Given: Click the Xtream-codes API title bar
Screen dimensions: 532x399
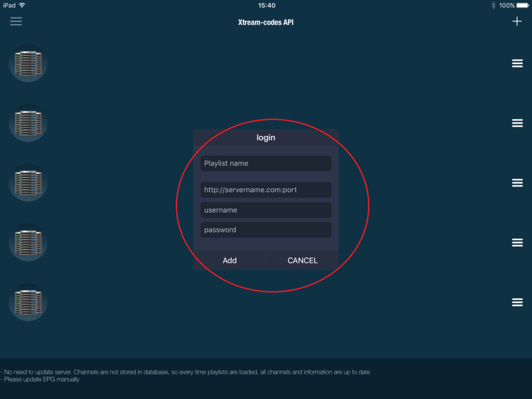Looking at the screenshot, I should (265, 22).
